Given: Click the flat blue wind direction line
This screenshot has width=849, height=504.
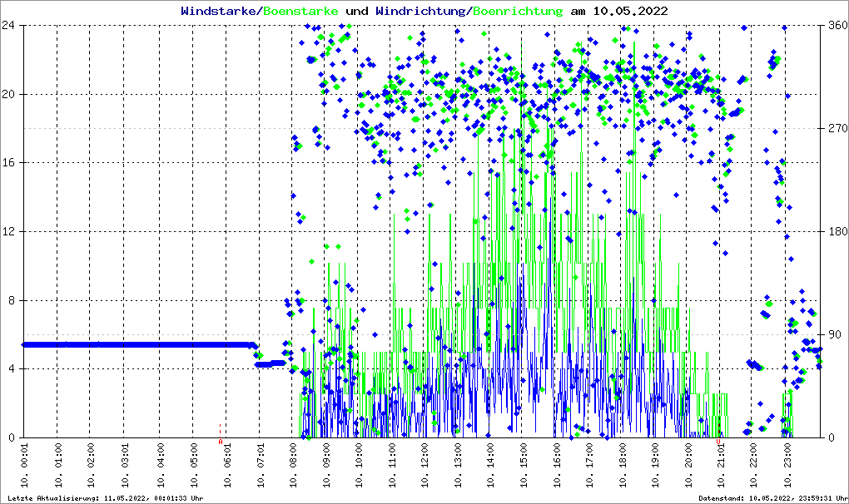Looking at the screenshot, I should (133, 344).
